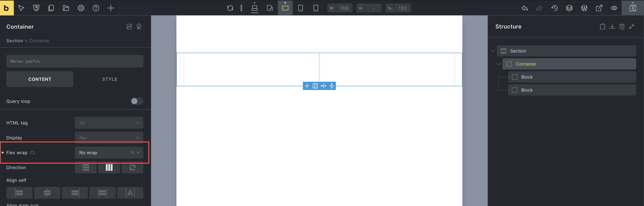Open the HTML tag dropdown
This screenshot has height=206, width=644.
click(109, 123)
